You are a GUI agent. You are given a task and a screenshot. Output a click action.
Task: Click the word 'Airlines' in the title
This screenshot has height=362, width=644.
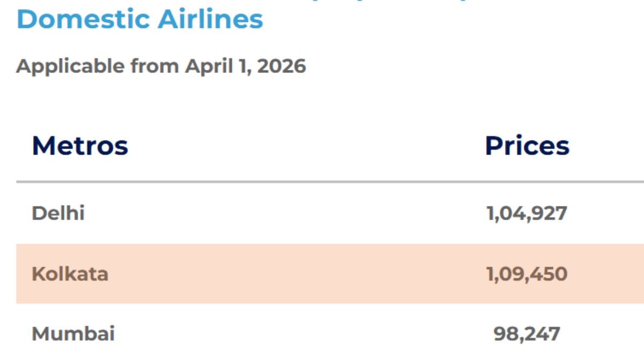(210, 19)
